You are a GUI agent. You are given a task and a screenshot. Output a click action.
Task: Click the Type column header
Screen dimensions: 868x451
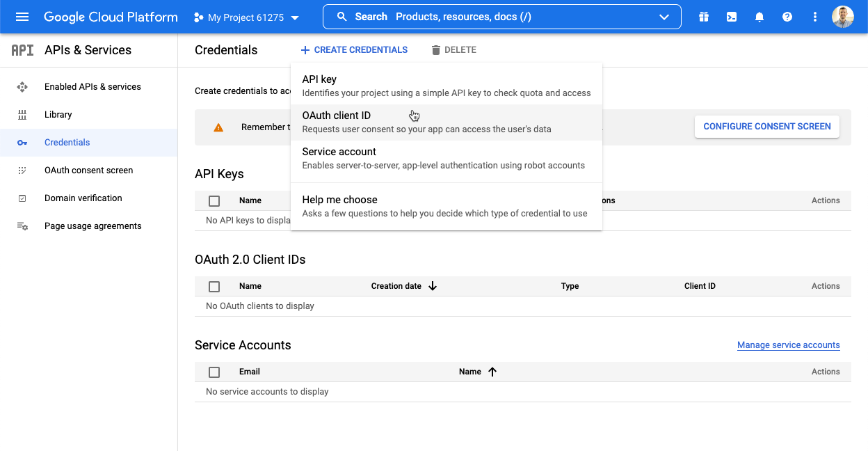(570, 286)
